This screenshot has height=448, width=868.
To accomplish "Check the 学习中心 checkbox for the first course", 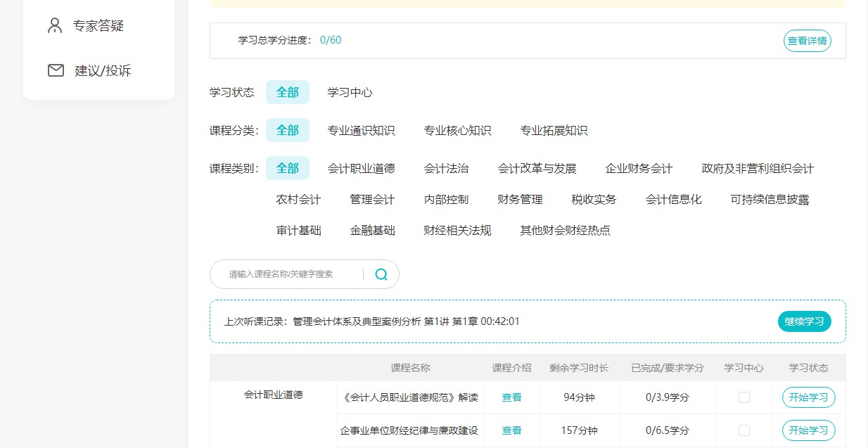I will click(743, 397).
